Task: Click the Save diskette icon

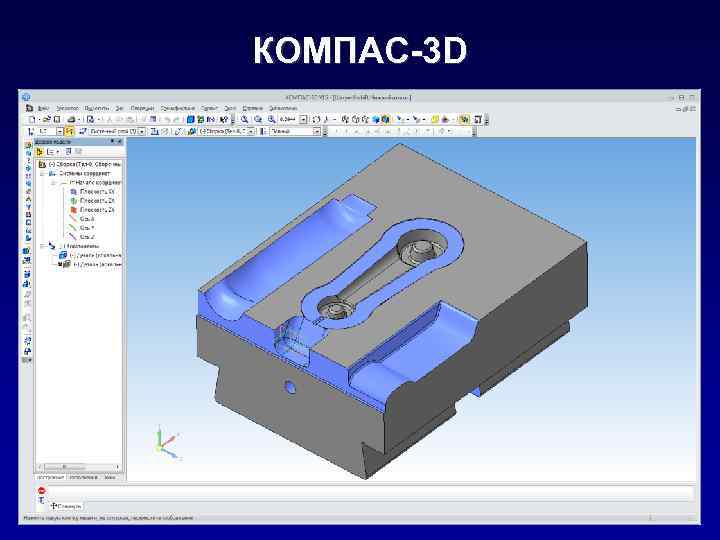Action: [x=56, y=119]
